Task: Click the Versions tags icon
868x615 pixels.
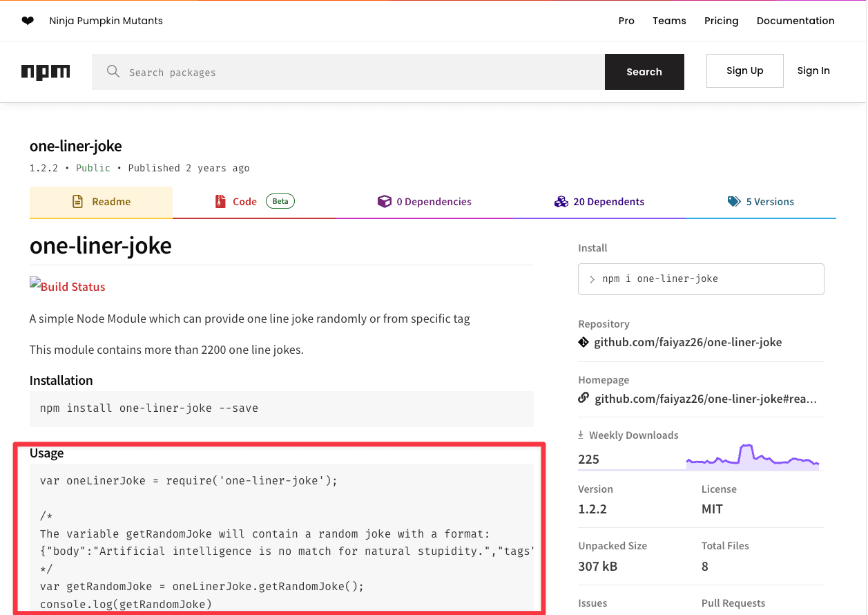Action: click(734, 202)
